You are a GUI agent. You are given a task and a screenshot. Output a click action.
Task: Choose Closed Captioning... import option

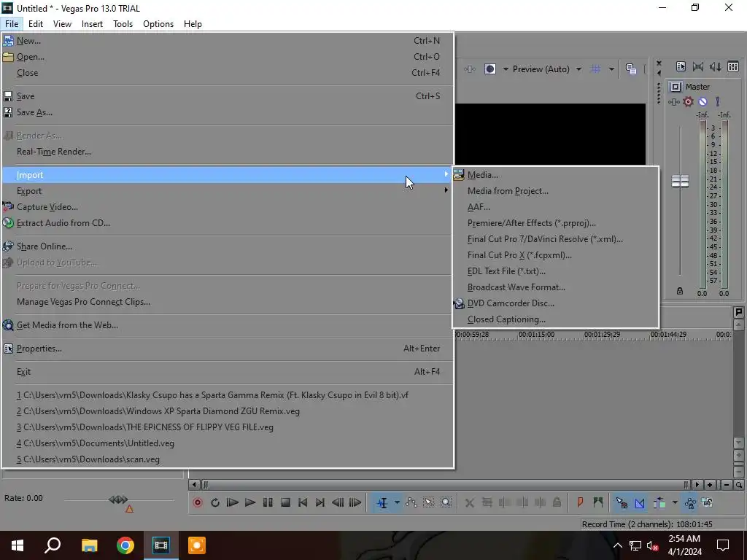pos(556,319)
